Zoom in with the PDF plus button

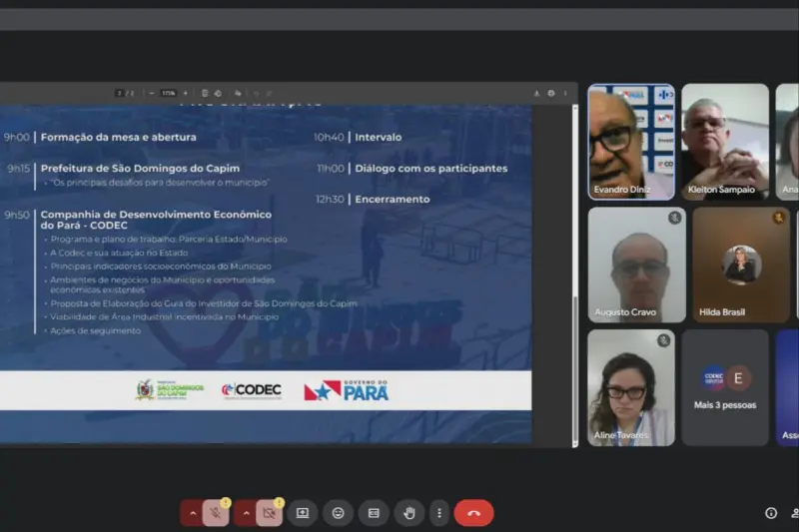[x=187, y=93]
